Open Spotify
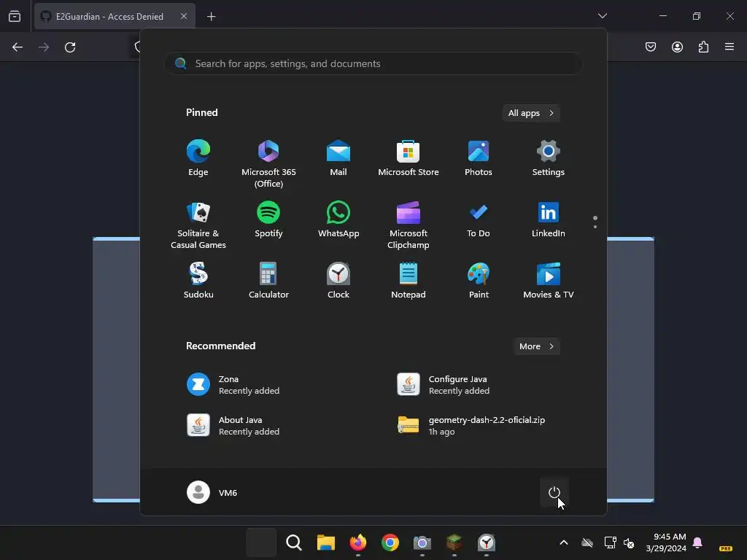 268,219
